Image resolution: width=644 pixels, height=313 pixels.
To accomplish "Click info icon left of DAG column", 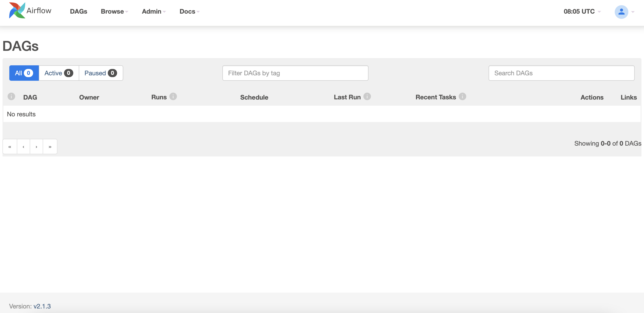I will pyautogui.click(x=11, y=97).
